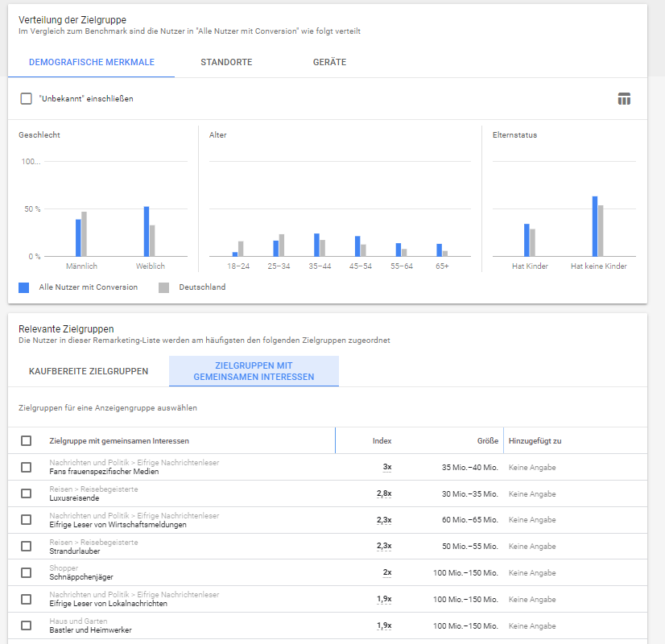Click the 3x index value
Screen dimensions: 665x644
387,467
